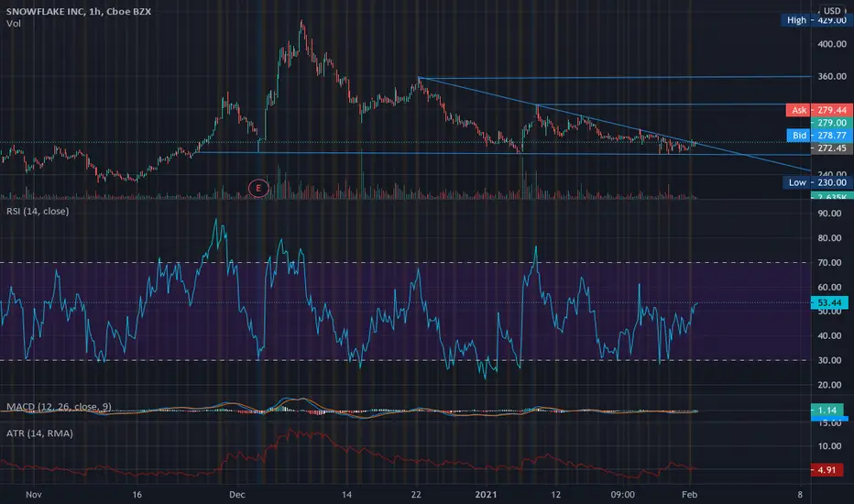Click the 8 date label on time axis
Screen dimensions: 854x504
pos(800,495)
